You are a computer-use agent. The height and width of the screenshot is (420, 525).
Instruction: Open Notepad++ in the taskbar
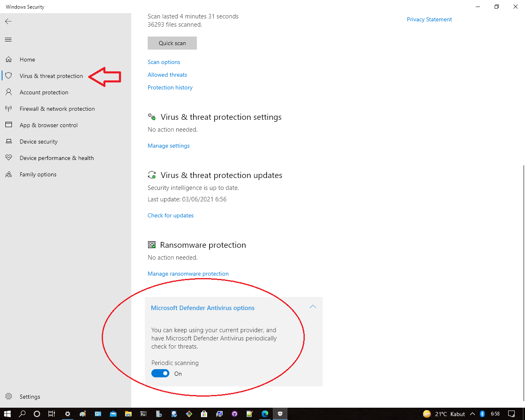pos(250,414)
